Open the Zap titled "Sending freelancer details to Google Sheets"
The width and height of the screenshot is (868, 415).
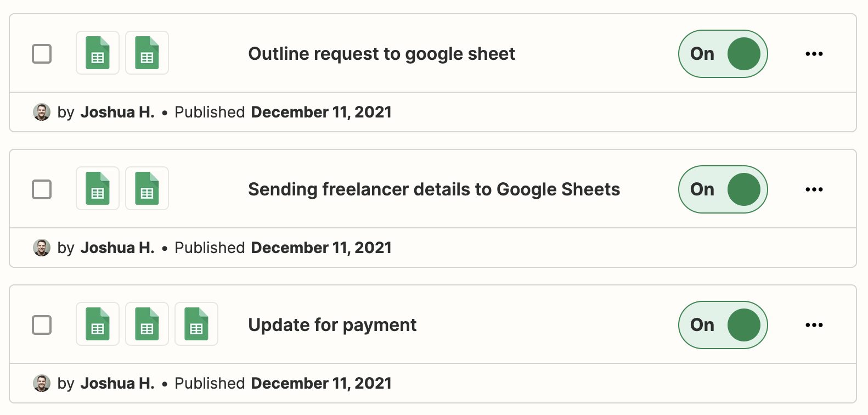pos(434,189)
